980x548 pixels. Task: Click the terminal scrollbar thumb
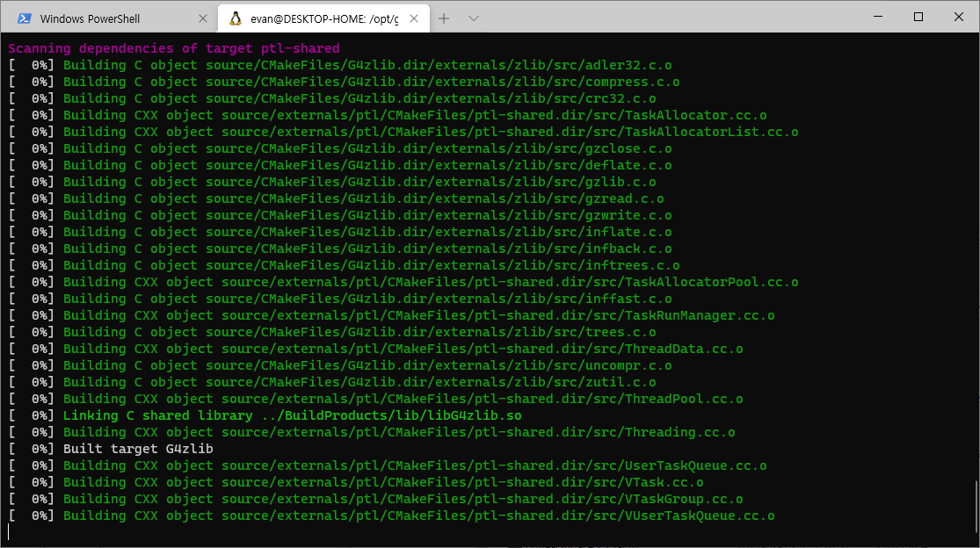pyautogui.click(x=975, y=508)
